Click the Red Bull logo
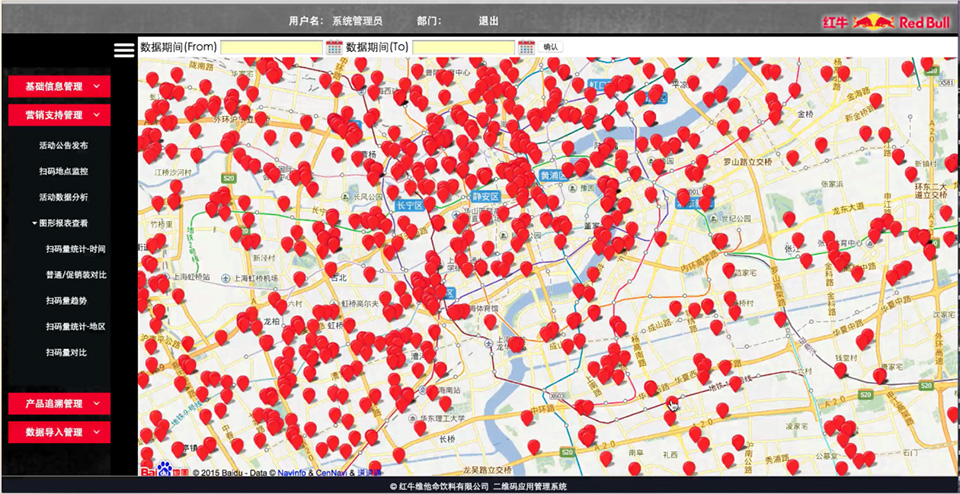The width and height of the screenshot is (960, 494). pos(885,20)
